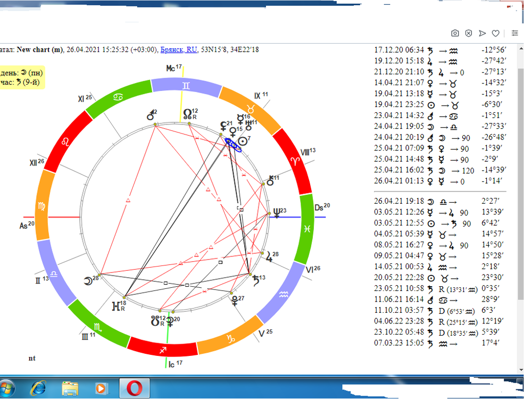Click the Neptune glyph at 23 degrees
The image size is (532, 399).
click(x=277, y=213)
